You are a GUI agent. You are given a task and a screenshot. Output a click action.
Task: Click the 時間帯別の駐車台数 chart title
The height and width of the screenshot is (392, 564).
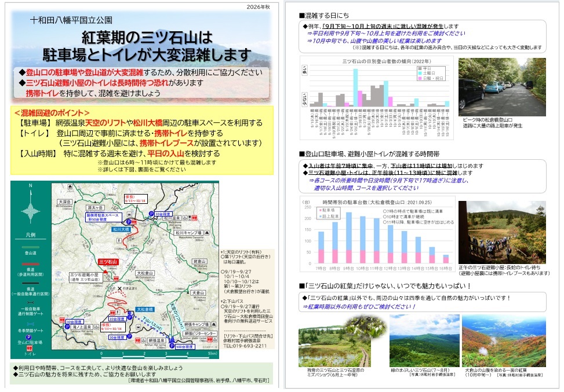pos(377,203)
